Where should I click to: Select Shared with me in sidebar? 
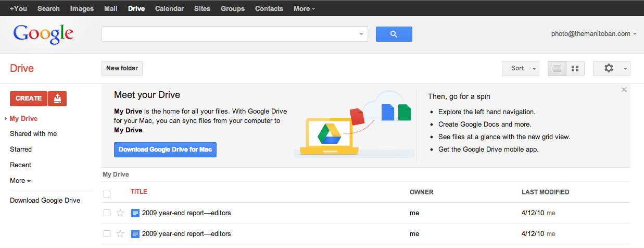tap(33, 134)
